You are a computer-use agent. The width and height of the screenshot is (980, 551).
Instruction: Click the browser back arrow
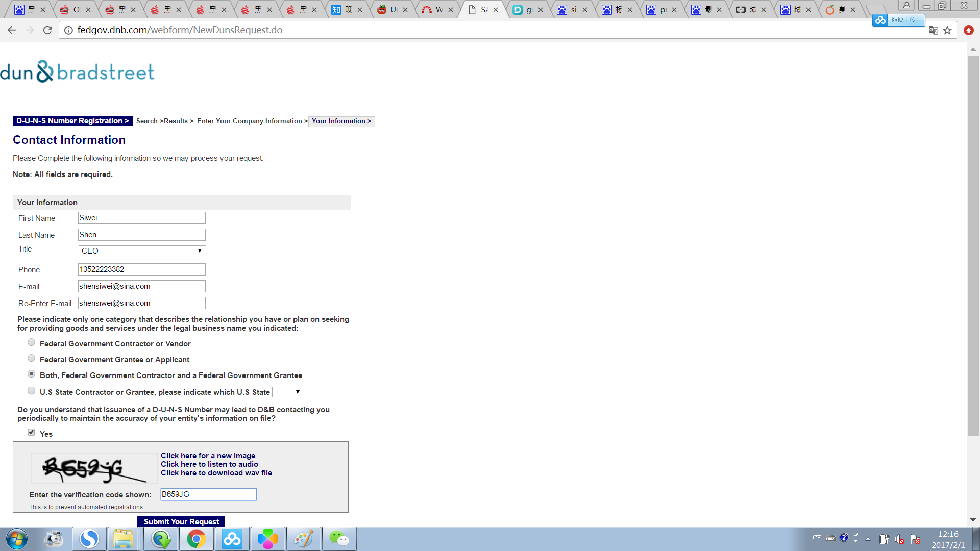pos(12,30)
